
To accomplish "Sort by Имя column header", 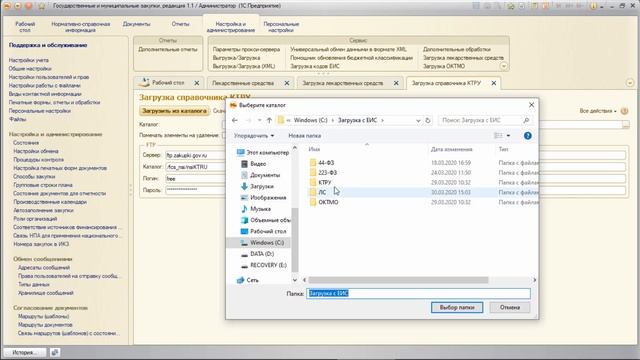I will pos(314,149).
